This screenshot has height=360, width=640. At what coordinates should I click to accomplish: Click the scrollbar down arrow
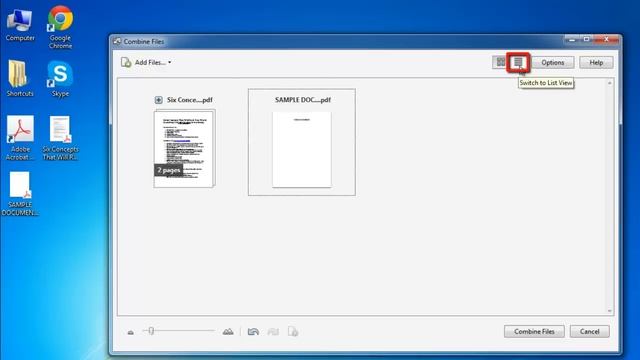609,311
